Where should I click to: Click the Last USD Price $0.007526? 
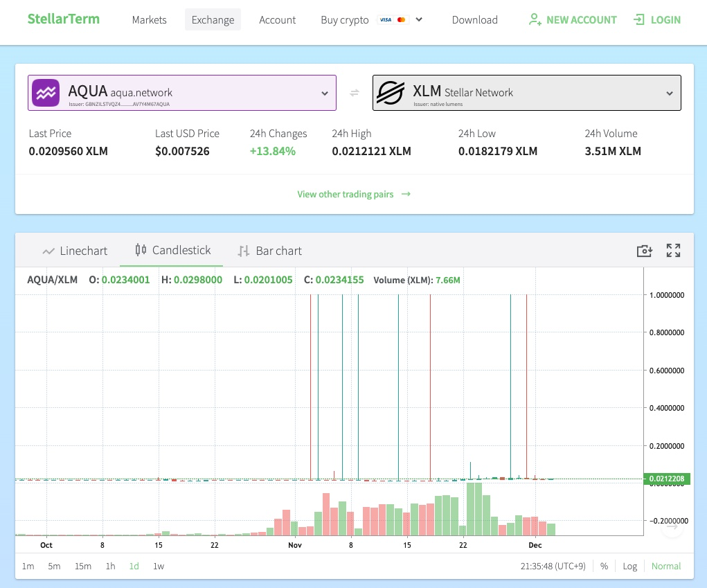click(x=182, y=151)
